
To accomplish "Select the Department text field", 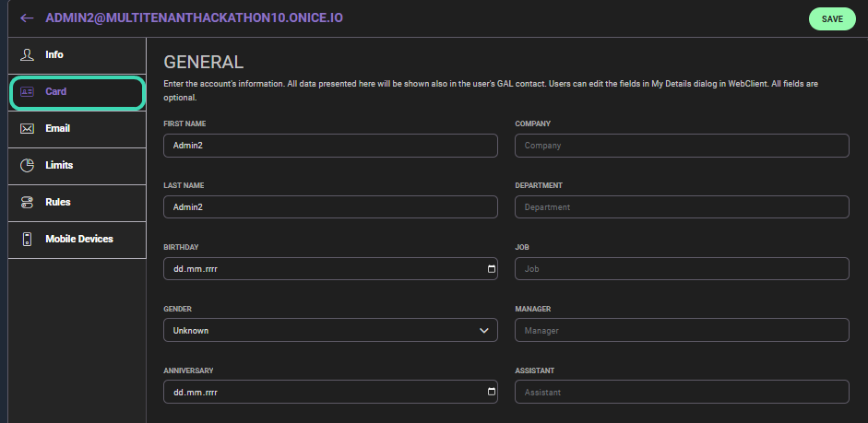I will pos(682,207).
